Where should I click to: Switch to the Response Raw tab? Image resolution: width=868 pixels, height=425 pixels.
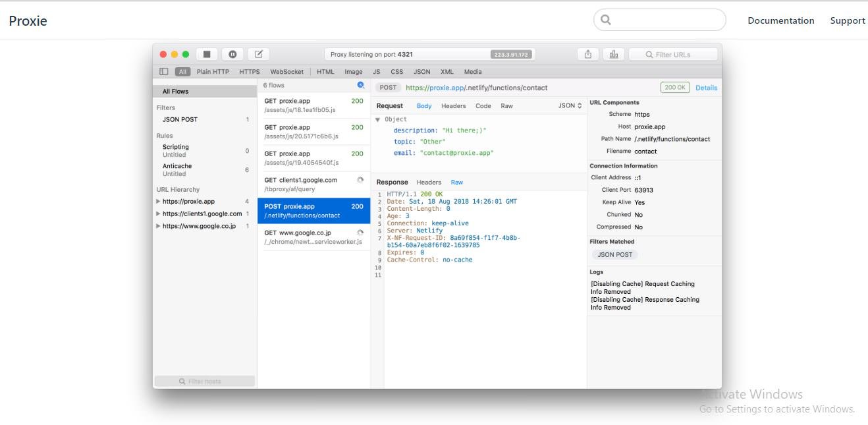457,183
